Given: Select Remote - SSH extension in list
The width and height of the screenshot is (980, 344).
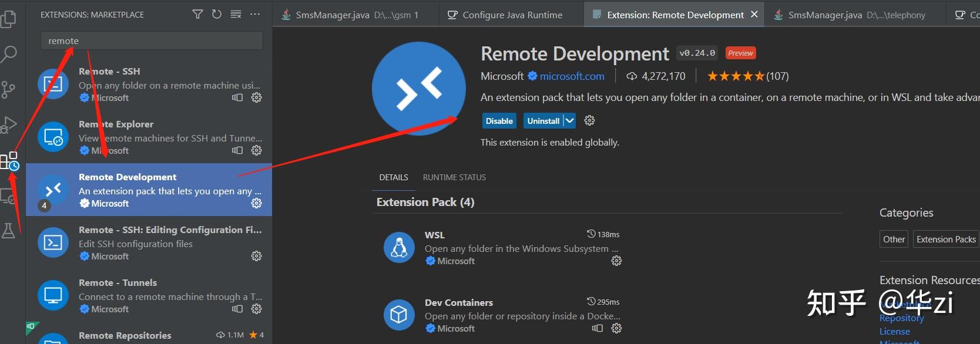Looking at the screenshot, I should coord(149,84).
